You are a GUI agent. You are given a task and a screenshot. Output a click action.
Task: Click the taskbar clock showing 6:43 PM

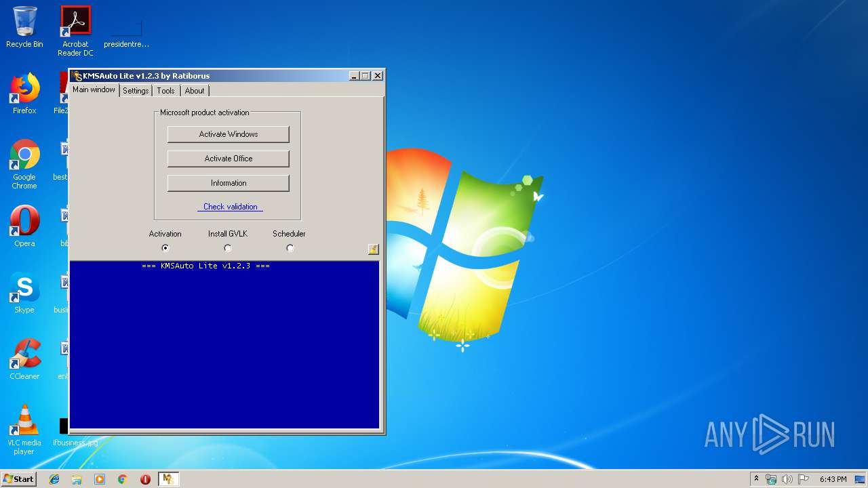[x=833, y=479]
